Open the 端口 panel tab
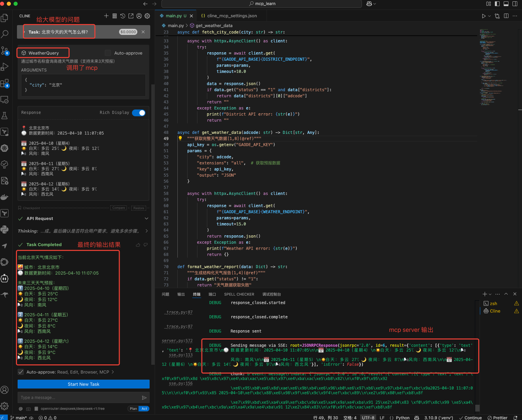 click(x=212, y=294)
